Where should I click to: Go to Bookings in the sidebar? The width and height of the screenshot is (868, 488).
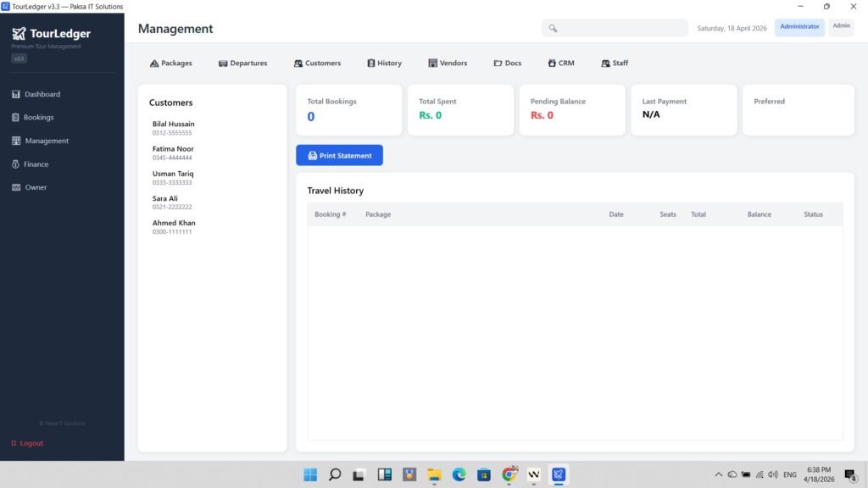pyautogui.click(x=38, y=118)
